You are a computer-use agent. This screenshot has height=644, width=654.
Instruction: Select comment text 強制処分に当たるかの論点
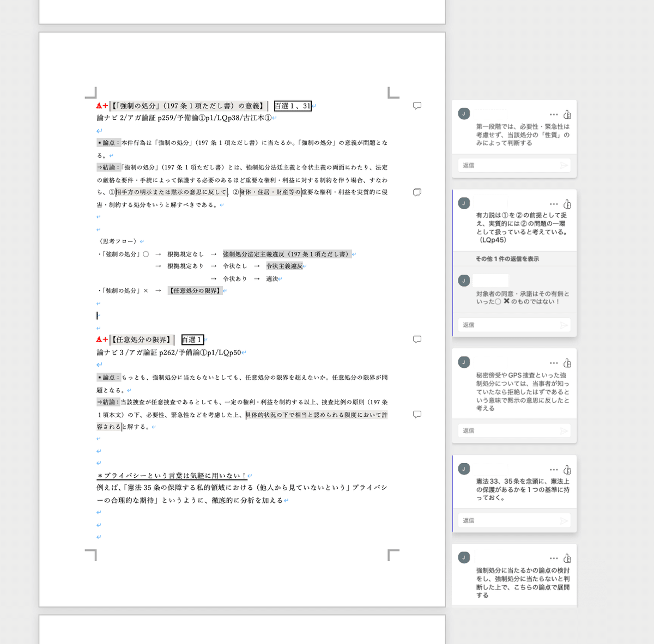pos(523,583)
